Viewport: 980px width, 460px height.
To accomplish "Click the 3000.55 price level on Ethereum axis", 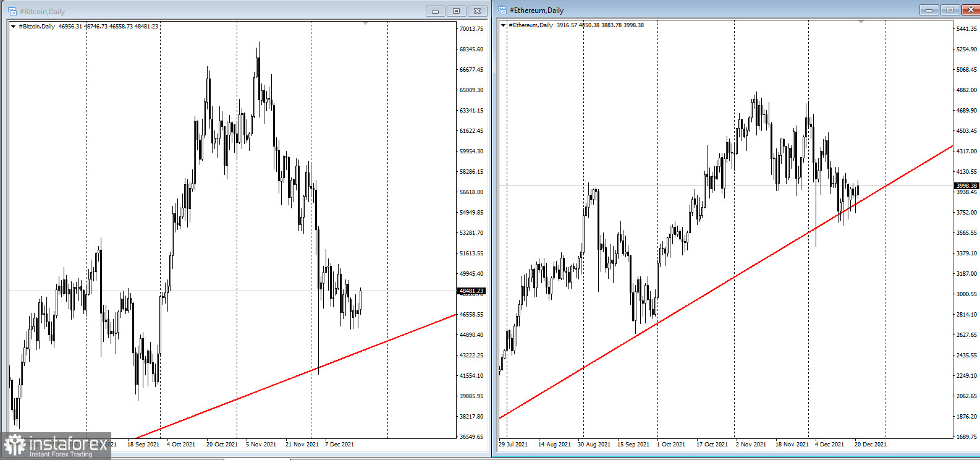I will (x=967, y=294).
